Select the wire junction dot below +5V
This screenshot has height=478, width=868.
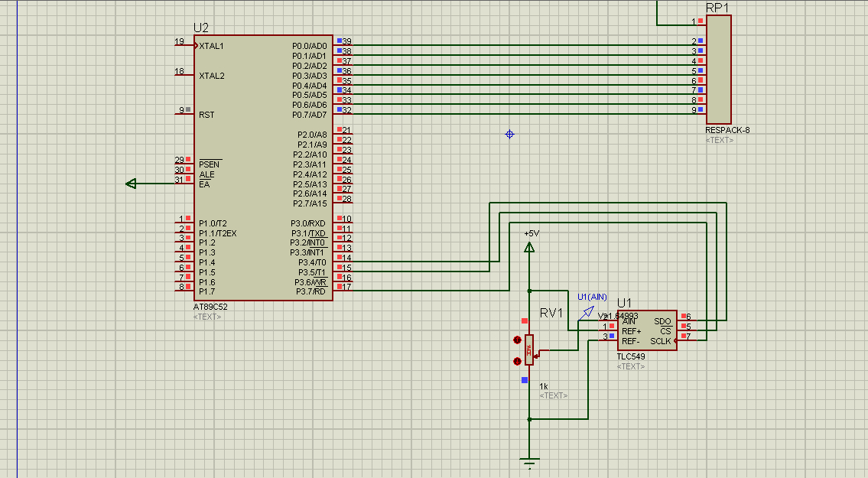tap(530, 291)
